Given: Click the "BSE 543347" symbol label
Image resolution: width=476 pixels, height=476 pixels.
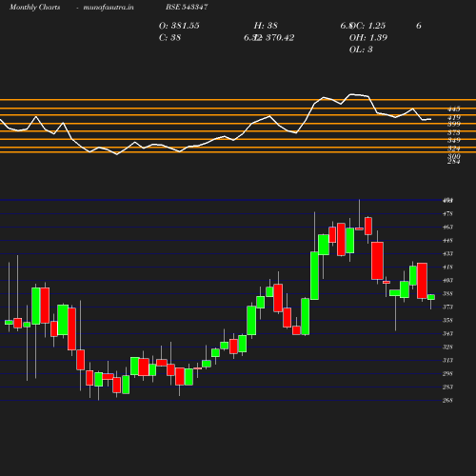Looking at the screenshot, I should [x=187, y=7].
